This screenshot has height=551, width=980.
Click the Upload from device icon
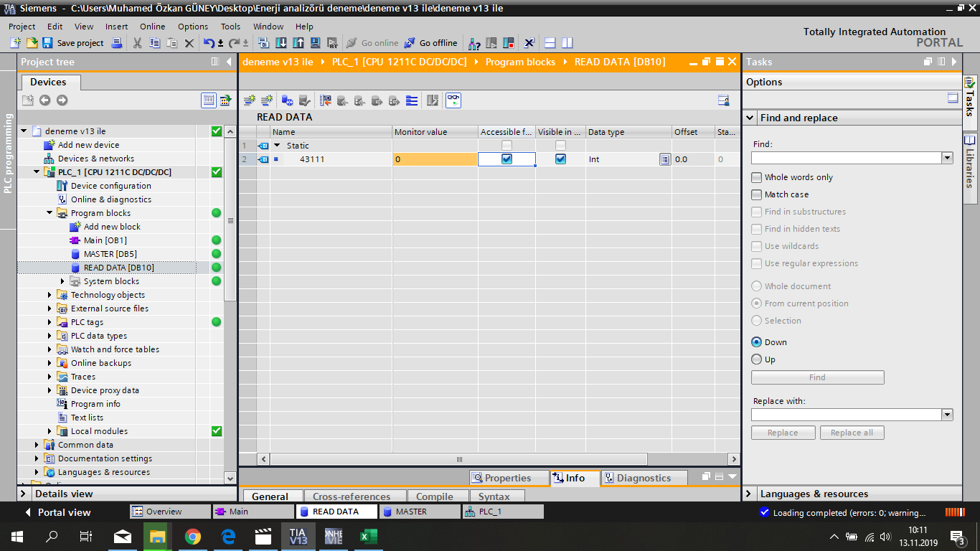click(x=298, y=43)
